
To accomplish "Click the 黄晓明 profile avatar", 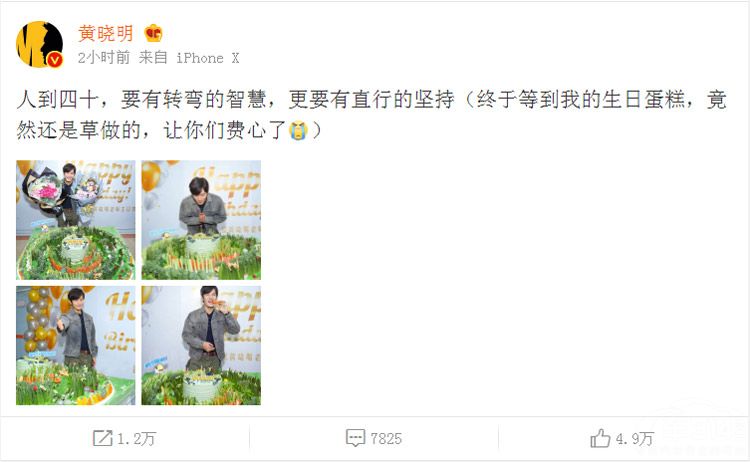I will (x=40, y=44).
